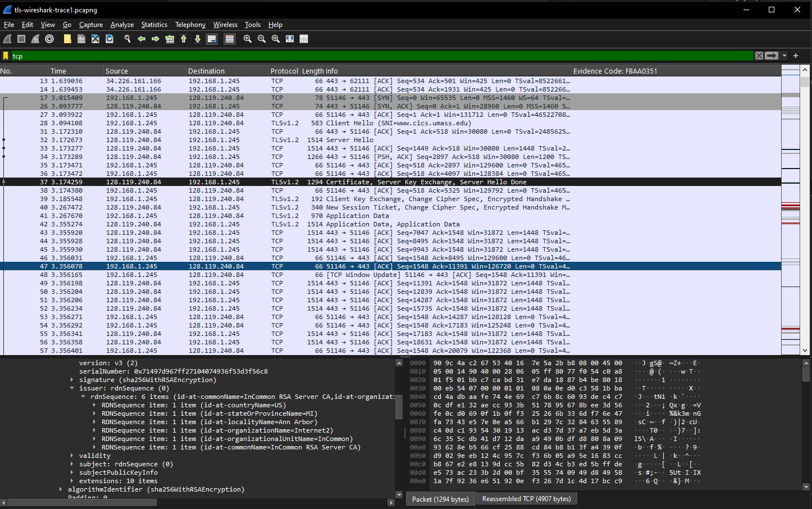Reload this capture file
The image size is (812, 509).
pyautogui.click(x=110, y=39)
